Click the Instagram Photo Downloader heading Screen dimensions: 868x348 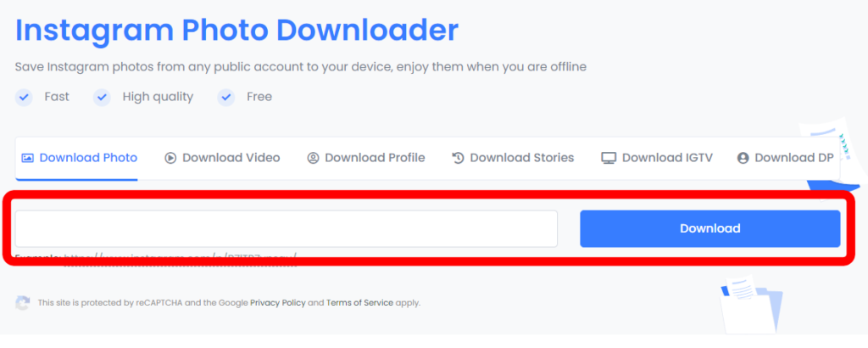pyautogui.click(x=236, y=31)
